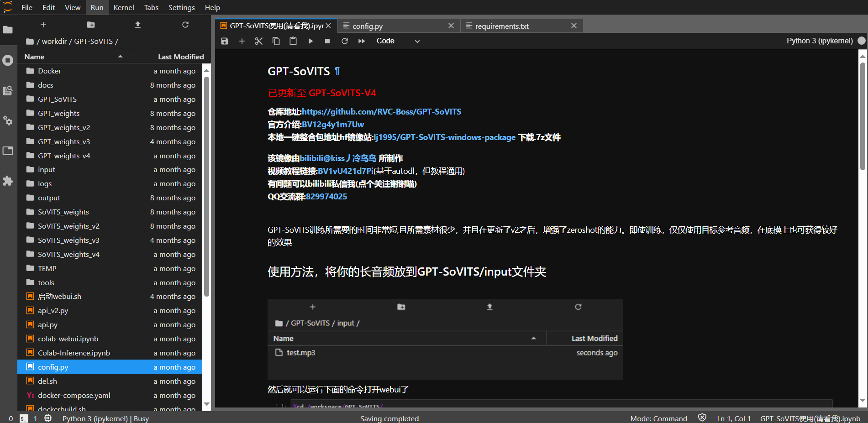Open the Git/table of contents sidebar icon below running kernels
Viewport: 868px width, 423px height.
8,90
